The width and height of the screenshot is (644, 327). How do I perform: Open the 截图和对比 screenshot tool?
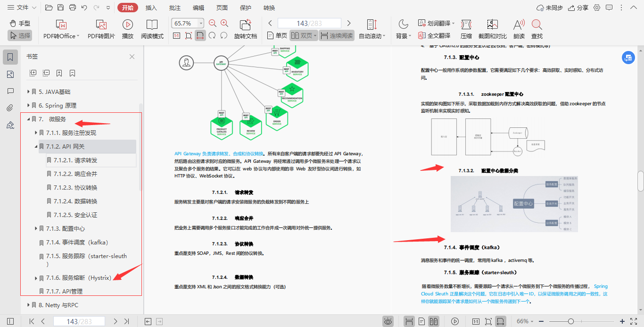pyautogui.click(x=492, y=28)
